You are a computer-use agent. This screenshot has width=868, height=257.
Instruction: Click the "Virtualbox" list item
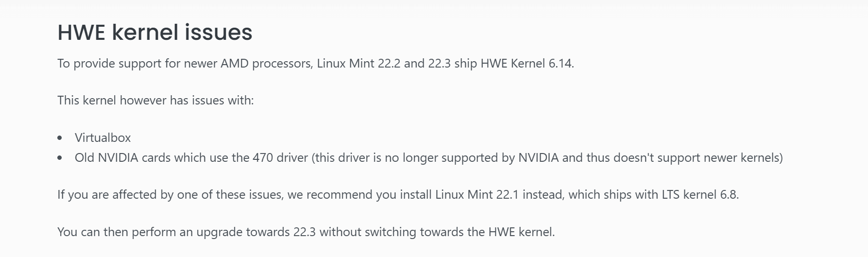tap(102, 138)
